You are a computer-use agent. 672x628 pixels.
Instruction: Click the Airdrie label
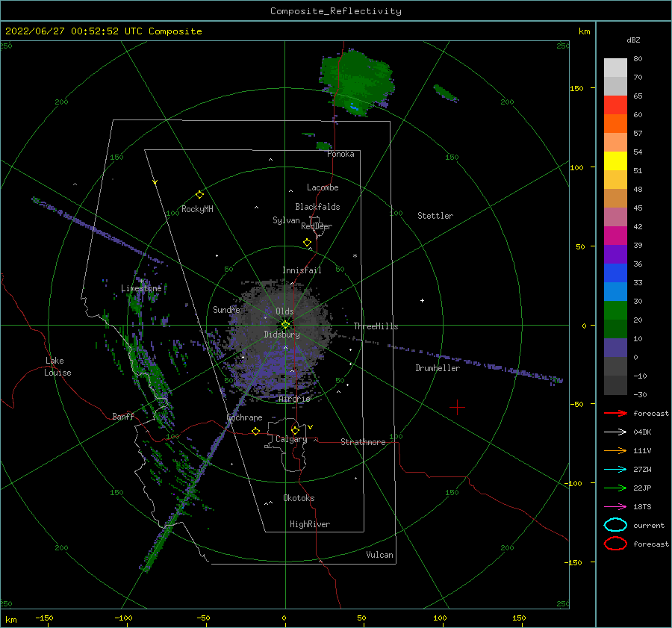tap(294, 399)
